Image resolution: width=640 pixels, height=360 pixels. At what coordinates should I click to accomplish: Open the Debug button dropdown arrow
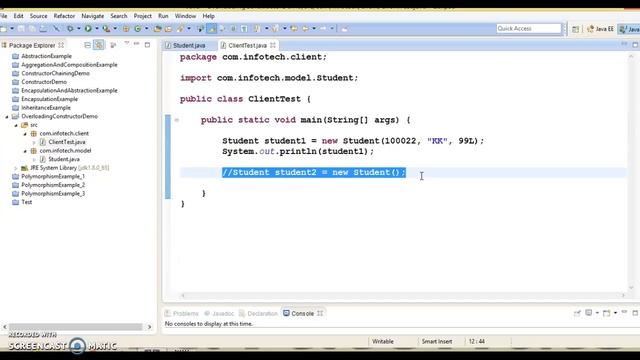pos(79,29)
